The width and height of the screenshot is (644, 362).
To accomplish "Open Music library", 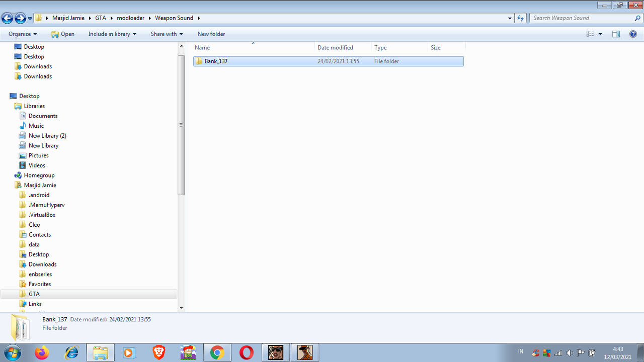I will [x=36, y=126].
